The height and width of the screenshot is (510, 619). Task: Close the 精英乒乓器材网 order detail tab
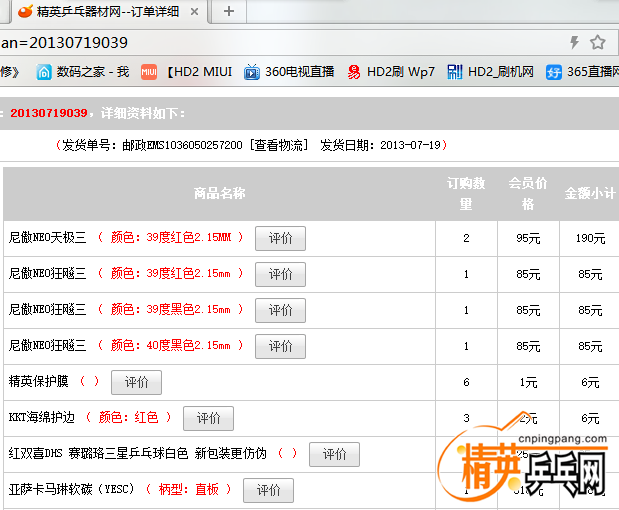[194, 12]
